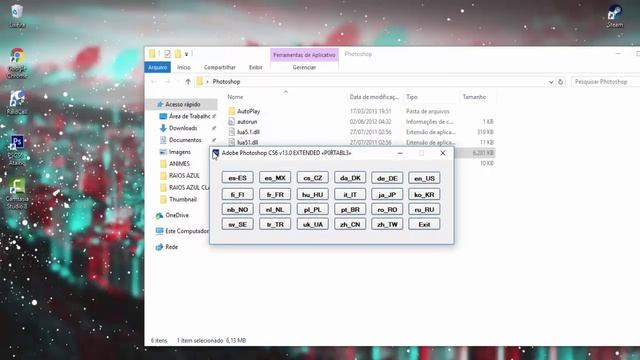Refresh the Photoshop folder view
The height and width of the screenshot is (360, 640).
560,82
